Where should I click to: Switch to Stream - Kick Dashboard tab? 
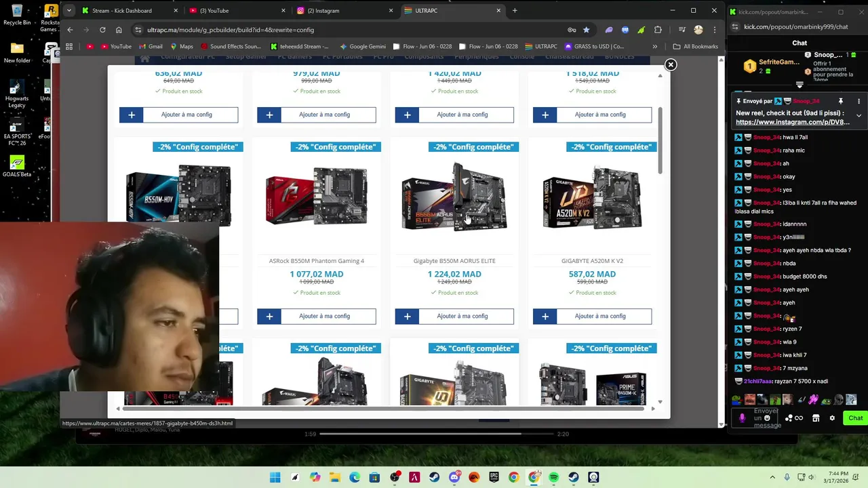pos(130,10)
